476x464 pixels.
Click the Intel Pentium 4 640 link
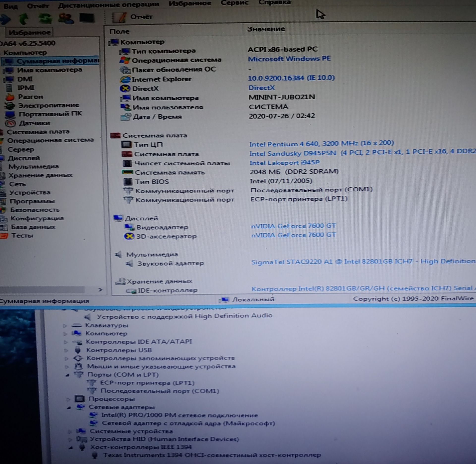click(322, 143)
